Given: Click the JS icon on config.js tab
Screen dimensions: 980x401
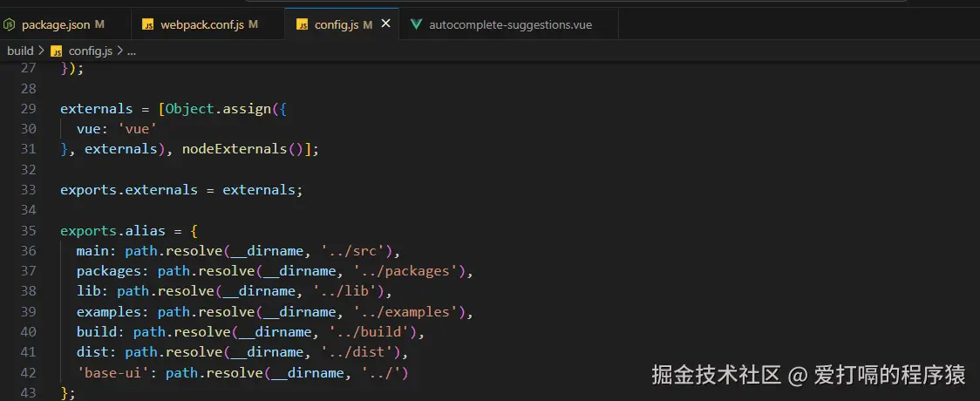Looking at the screenshot, I should (x=302, y=25).
